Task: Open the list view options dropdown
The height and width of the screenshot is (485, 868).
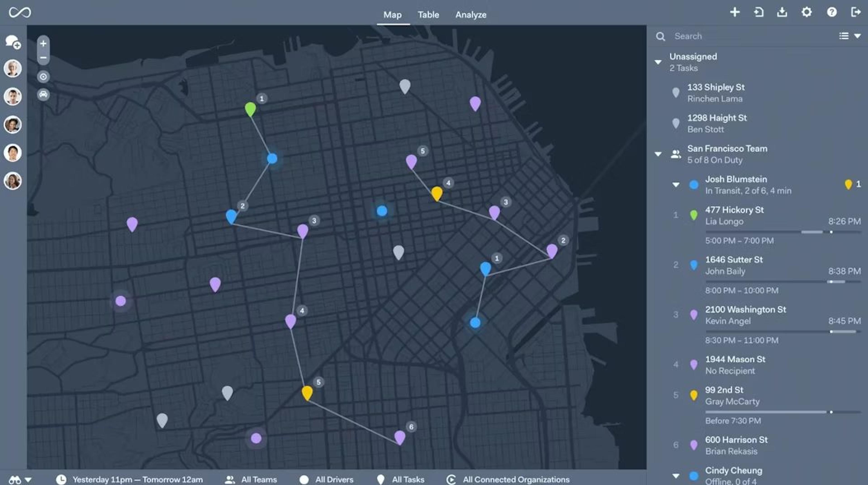Action: click(850, 36)
